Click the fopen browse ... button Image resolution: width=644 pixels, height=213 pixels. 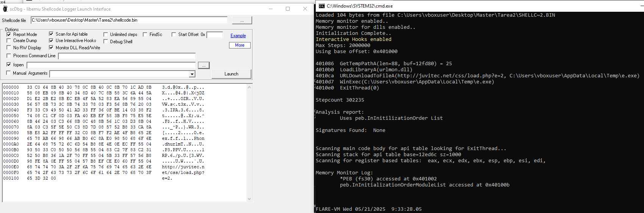[204, 66]
